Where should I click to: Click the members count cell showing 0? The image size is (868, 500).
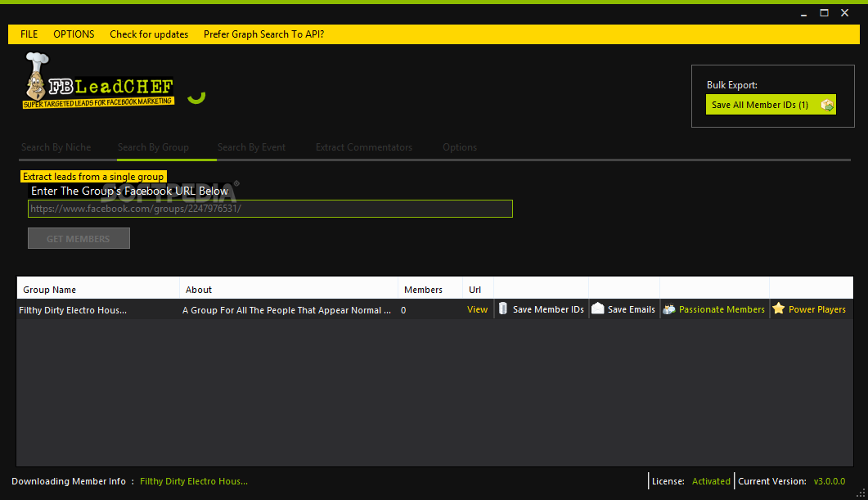point(403,310)
